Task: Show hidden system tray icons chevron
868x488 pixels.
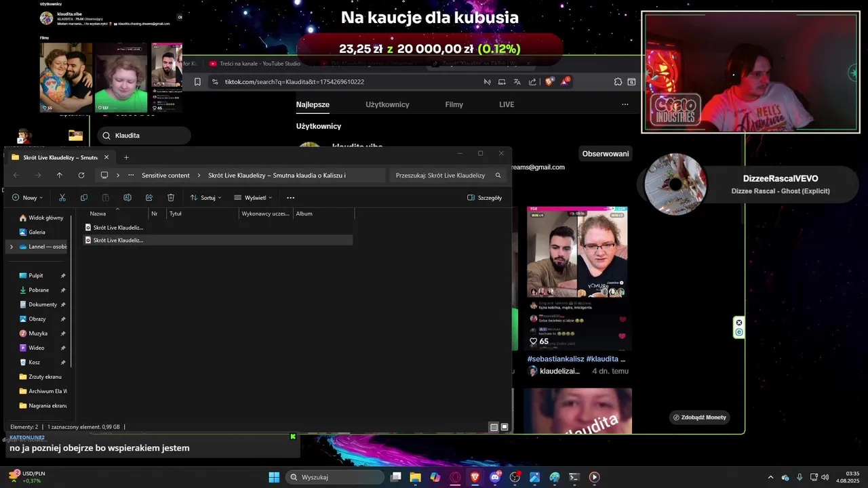Action: (x=770, y=477)
